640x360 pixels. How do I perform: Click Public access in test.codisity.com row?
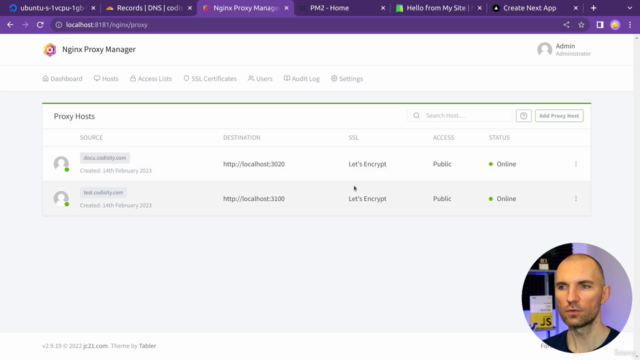(442, 199)
